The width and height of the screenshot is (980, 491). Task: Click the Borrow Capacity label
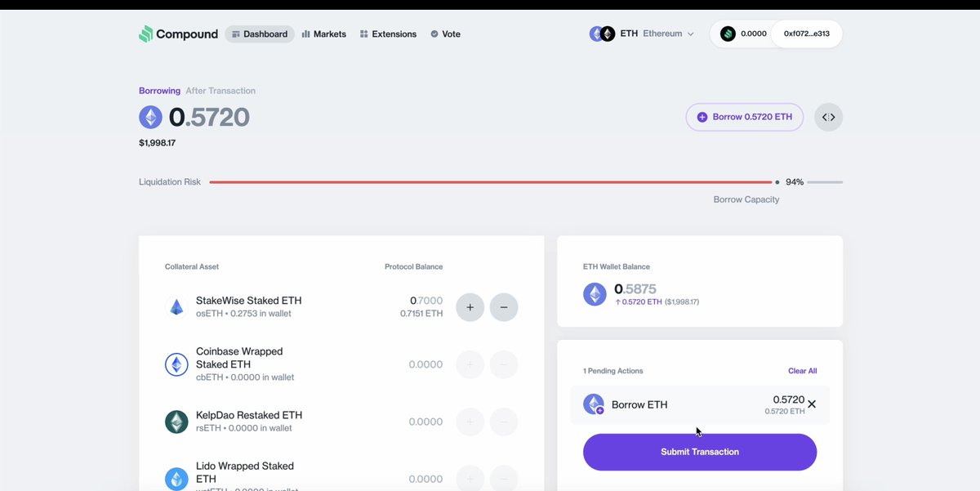[x=746, y=199]
